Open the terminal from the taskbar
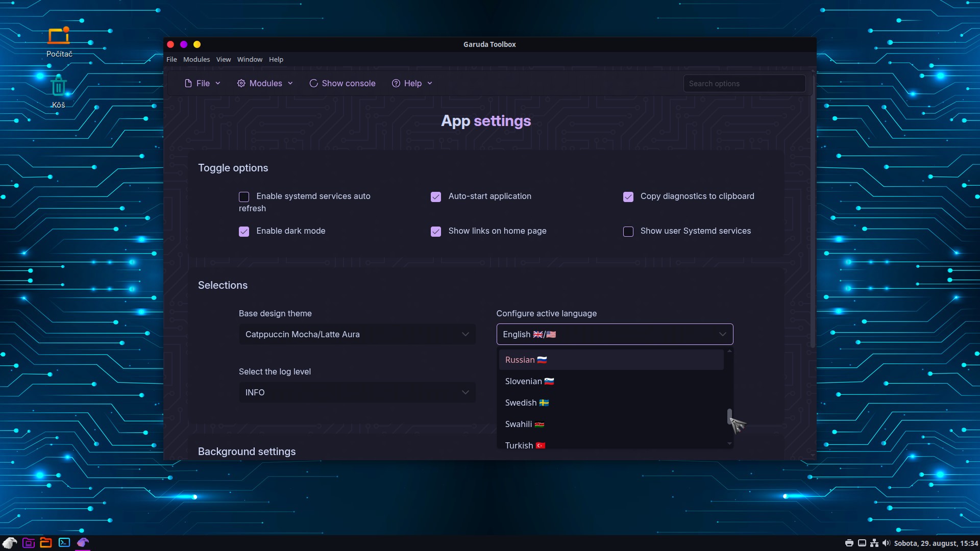 click(x=64, y=543)
